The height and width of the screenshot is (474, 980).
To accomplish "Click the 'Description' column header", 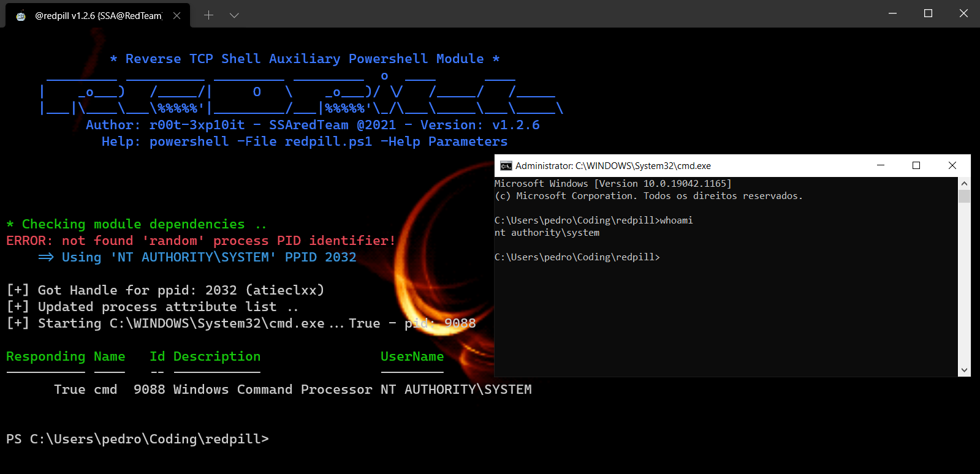I will click(217, 356).
